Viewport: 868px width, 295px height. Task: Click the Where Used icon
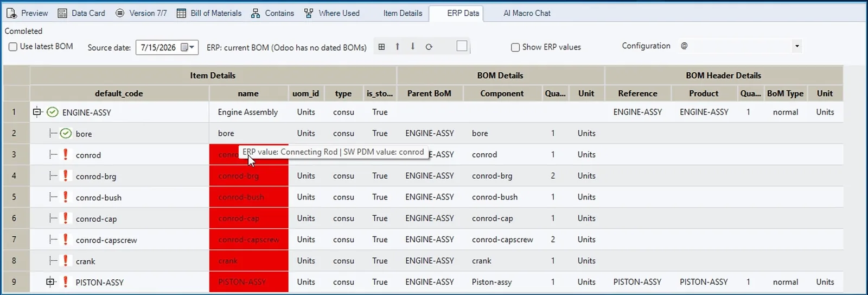click(x=308, y=13)
